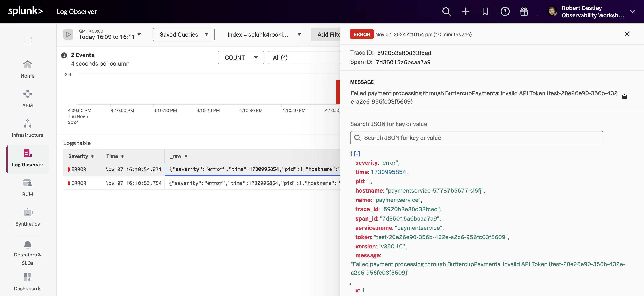Click the gift what's new icon
644x296 pixels.
click(x=524, y=11)
